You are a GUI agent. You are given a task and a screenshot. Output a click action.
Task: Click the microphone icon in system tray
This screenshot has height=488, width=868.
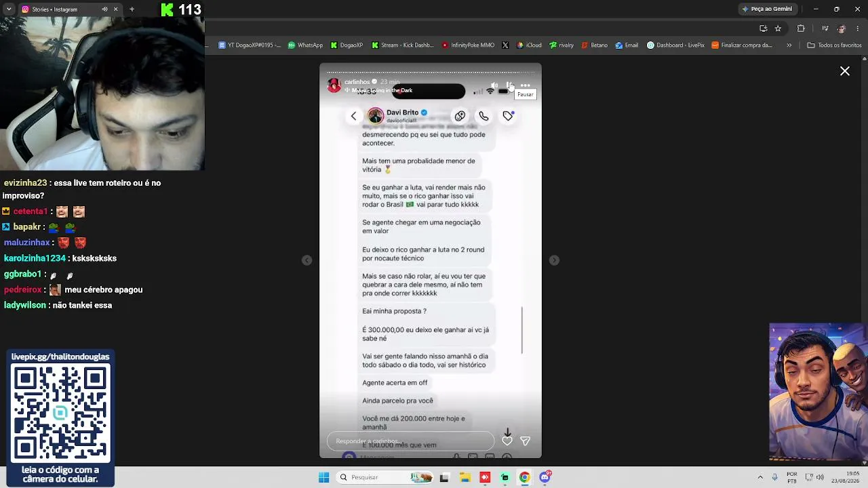click(x=775, y=477)
